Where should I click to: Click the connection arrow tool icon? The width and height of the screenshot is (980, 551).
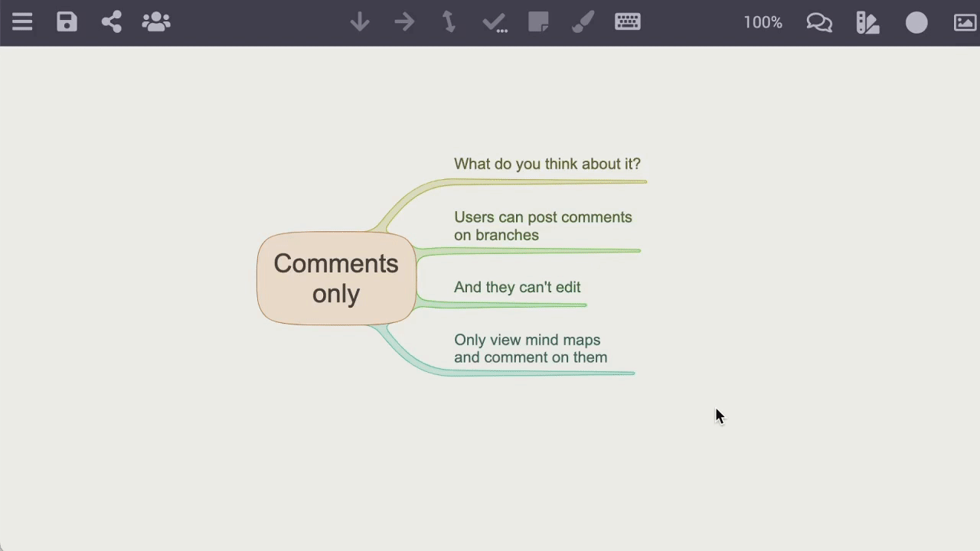449,22
